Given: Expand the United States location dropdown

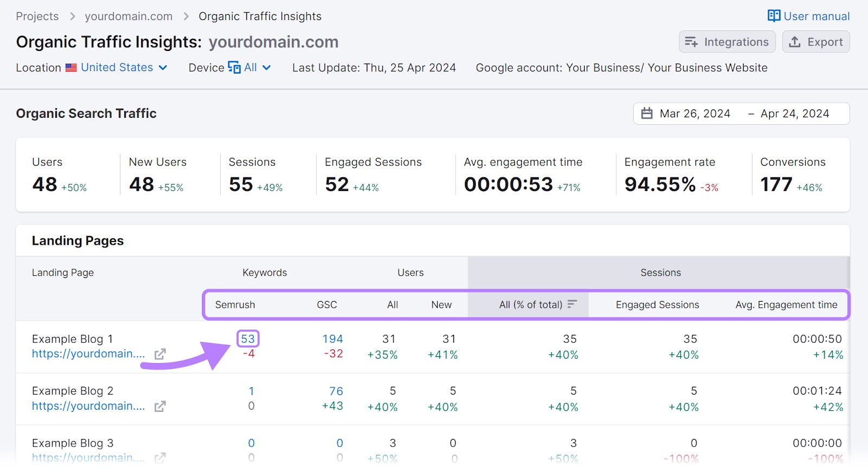Looking at the screenshot, I should click(x=163, y=68).
